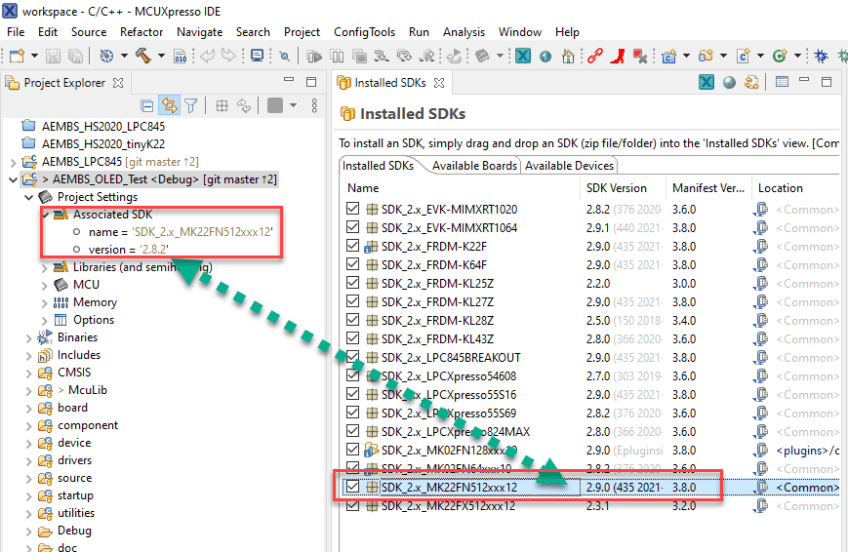Click the Collapse All icon in Project Explorer
The width and height of the screenshot is (848, 552).
click(x=147, y=105)
